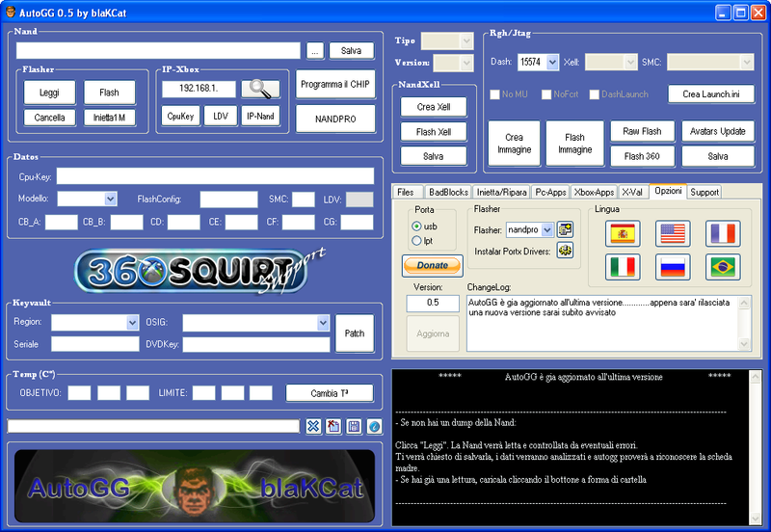Click the Instalar Portx Drivers gear icon
This screenshot has height=532, width=771.
click(565, 251)
